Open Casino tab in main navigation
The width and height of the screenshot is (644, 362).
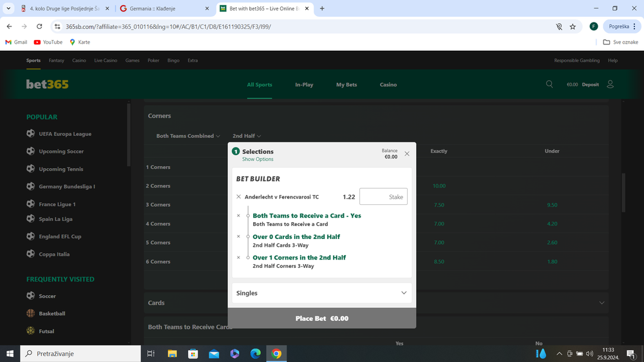(x=388, y=84)
